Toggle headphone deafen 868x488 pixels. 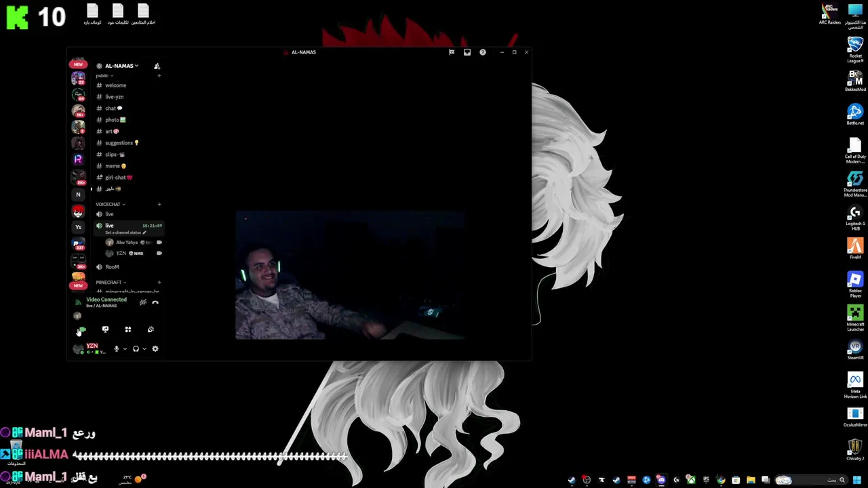click(x=136, y=349)
